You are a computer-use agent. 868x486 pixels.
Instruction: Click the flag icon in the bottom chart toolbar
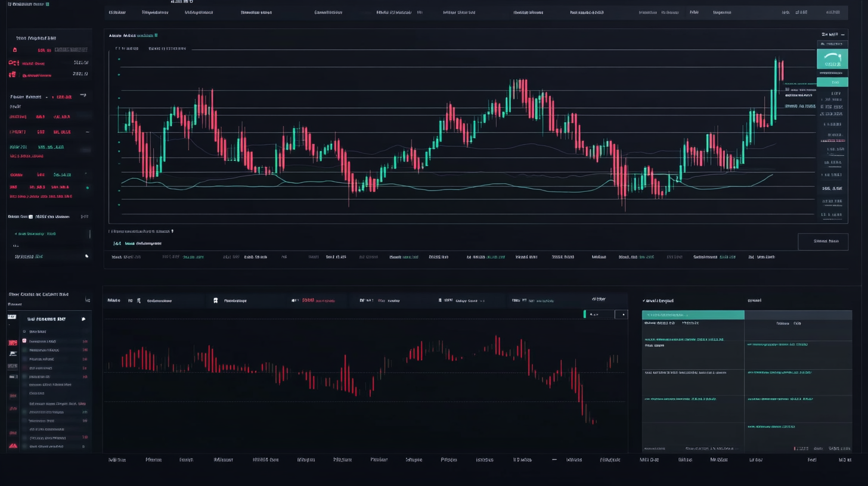click(x=216, y=300)
